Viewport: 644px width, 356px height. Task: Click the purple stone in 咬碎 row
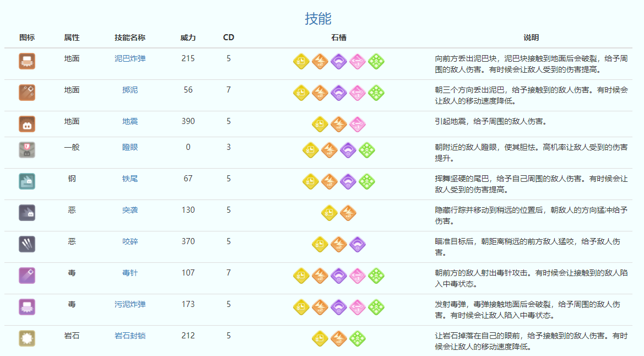(x=358, y=244)
